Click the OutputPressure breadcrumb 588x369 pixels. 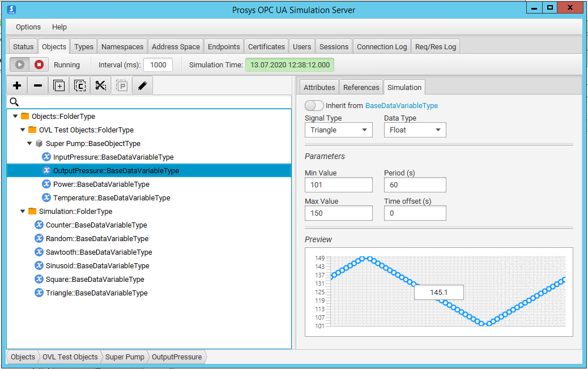pyautogui.click(x=177, y=357)
